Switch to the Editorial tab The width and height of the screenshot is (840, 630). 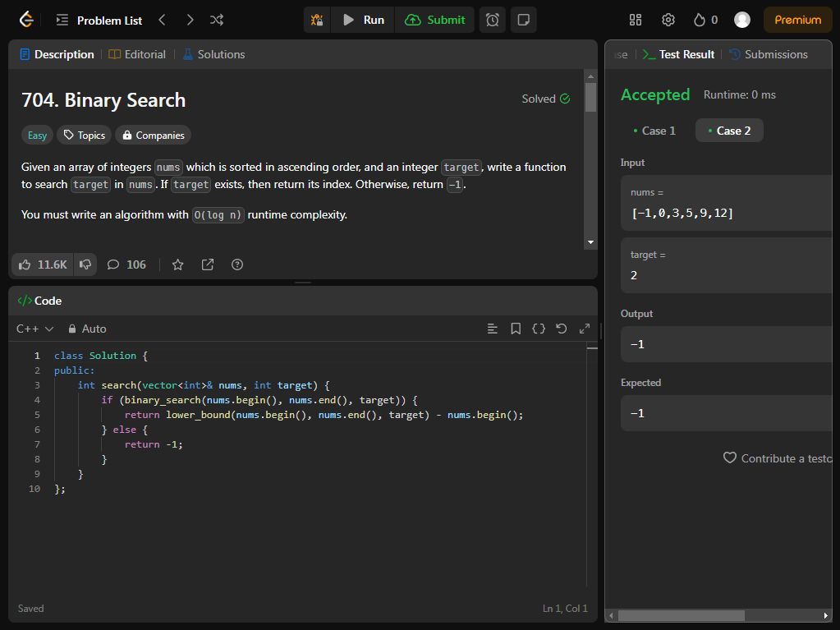(137, 54)
